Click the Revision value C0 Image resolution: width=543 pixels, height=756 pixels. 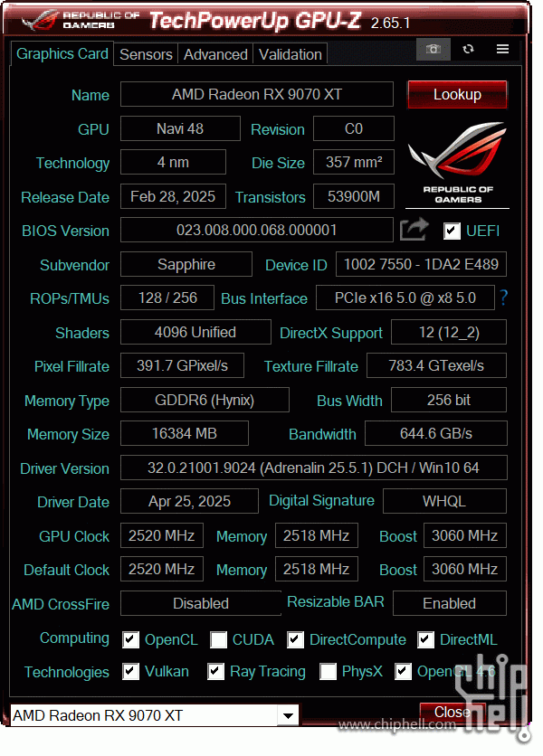point(353,128)
